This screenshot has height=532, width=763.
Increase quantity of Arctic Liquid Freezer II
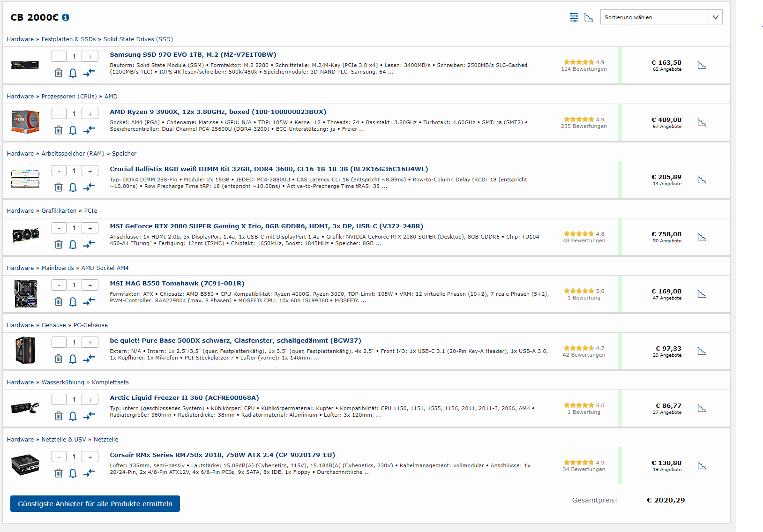[x=90, y=399]
